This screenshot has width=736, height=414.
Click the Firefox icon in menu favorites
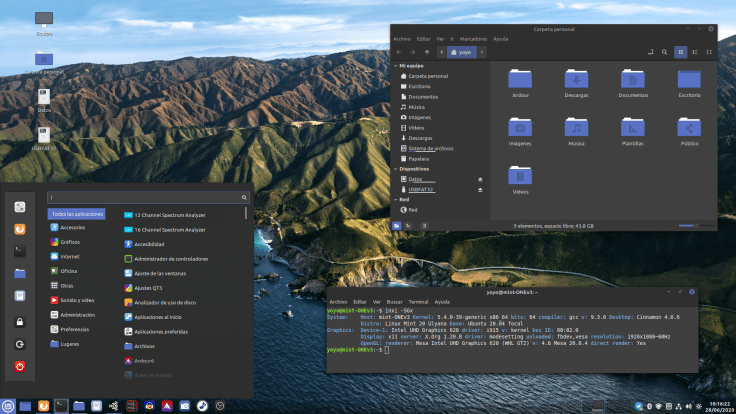19,229
